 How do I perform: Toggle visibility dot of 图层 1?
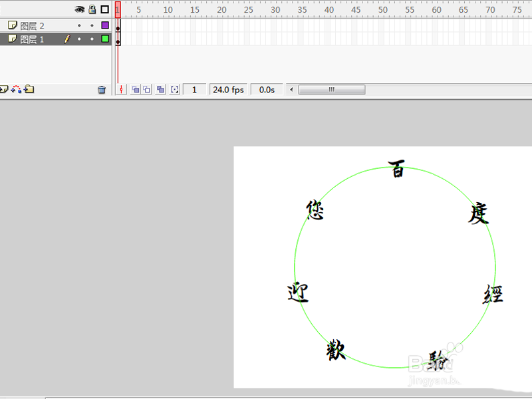click(x=79, y=39)
